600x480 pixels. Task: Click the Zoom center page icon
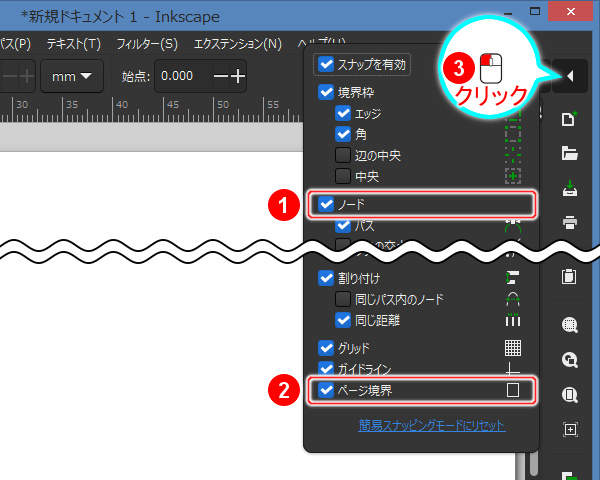[x=570, y=429]
